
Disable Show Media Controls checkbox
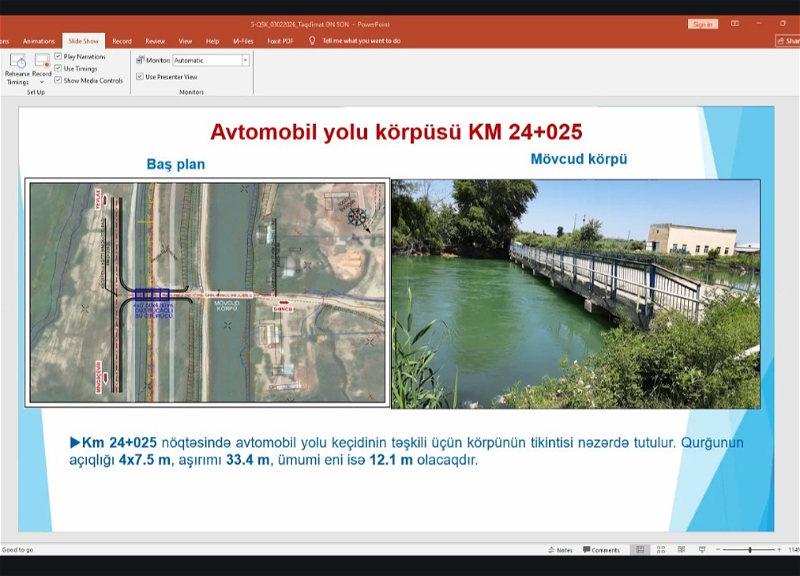pos(58,80)
